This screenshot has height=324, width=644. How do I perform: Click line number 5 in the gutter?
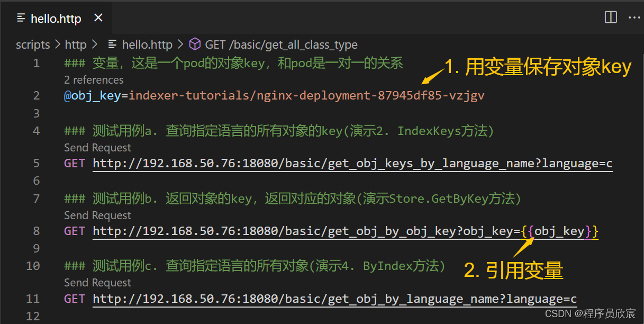36,164
